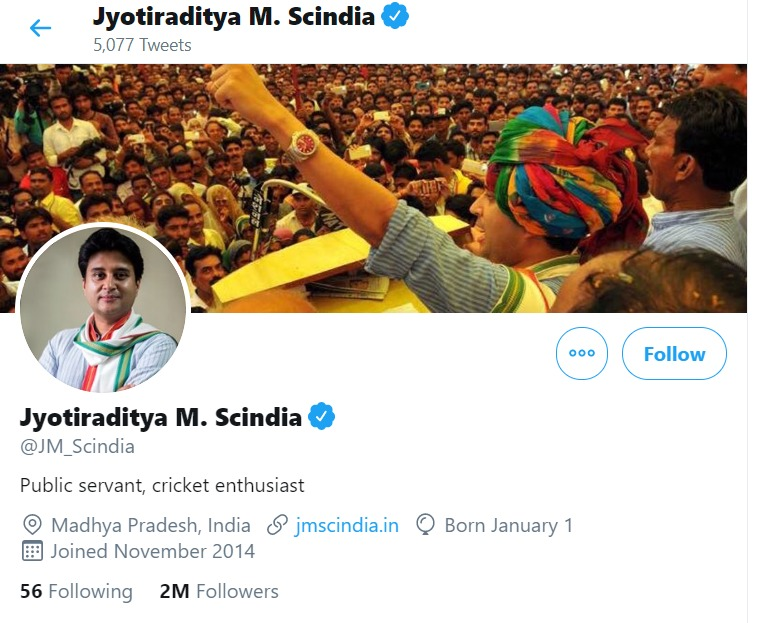Click the birthday balloon icon
759x623 pixels.
point(427,525)
